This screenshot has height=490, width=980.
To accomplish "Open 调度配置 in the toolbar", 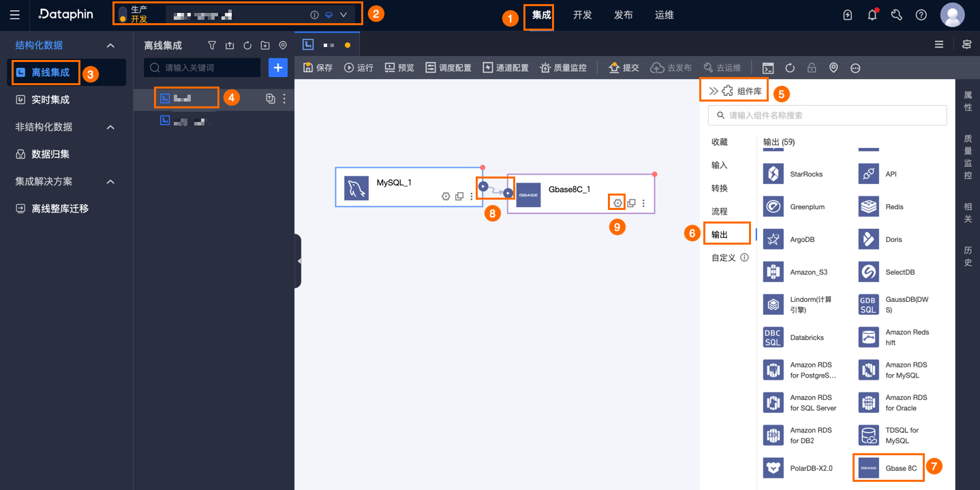I will pos(448,67).
